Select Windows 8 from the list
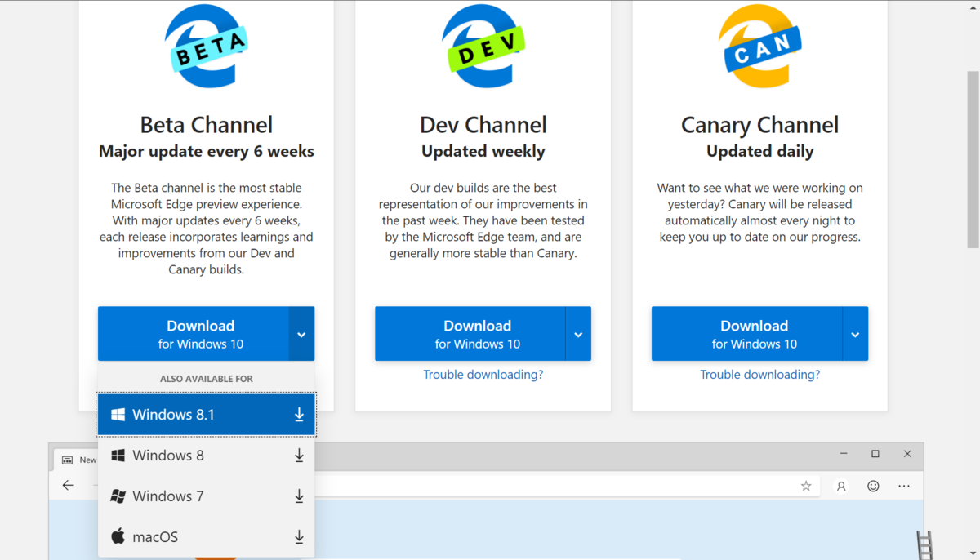This screenshot has height=560, width=980. [206, 456]
